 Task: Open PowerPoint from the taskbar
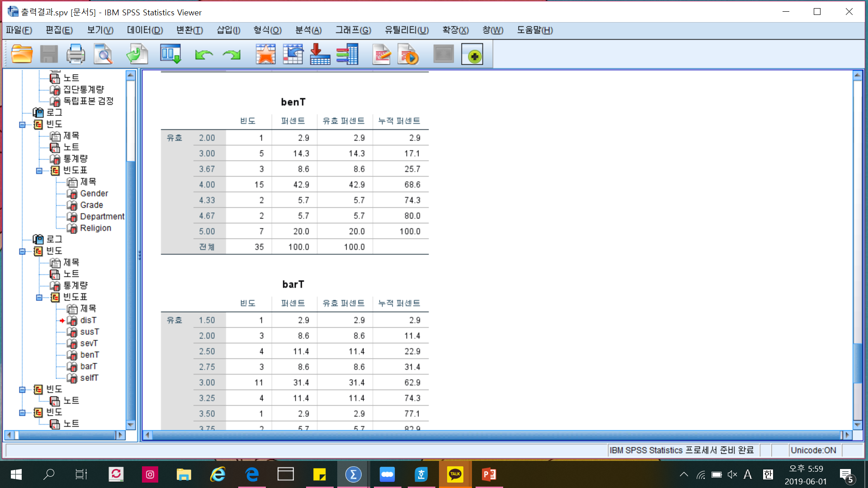(x=489, y=474)
